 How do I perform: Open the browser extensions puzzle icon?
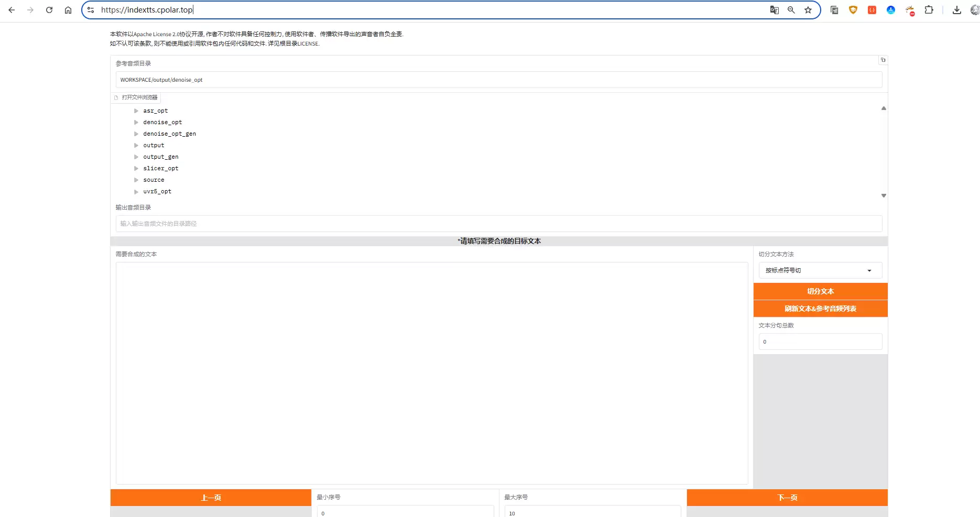[929, 10]
